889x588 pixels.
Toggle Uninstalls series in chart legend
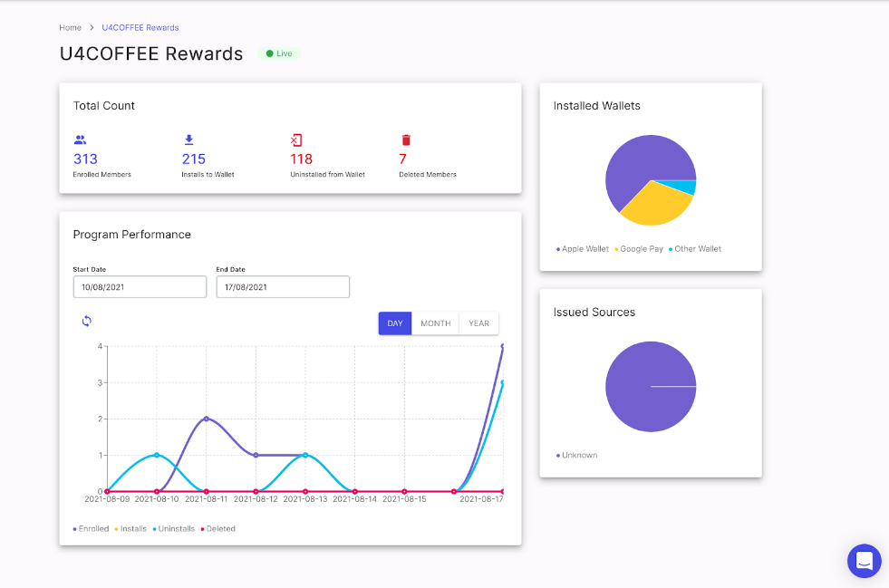pyautogui.click(x=173, y=528)
